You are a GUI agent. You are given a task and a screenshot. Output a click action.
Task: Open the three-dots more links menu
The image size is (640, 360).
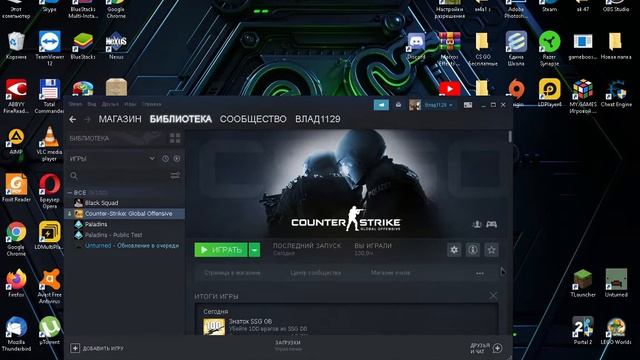tap(480, 273)
